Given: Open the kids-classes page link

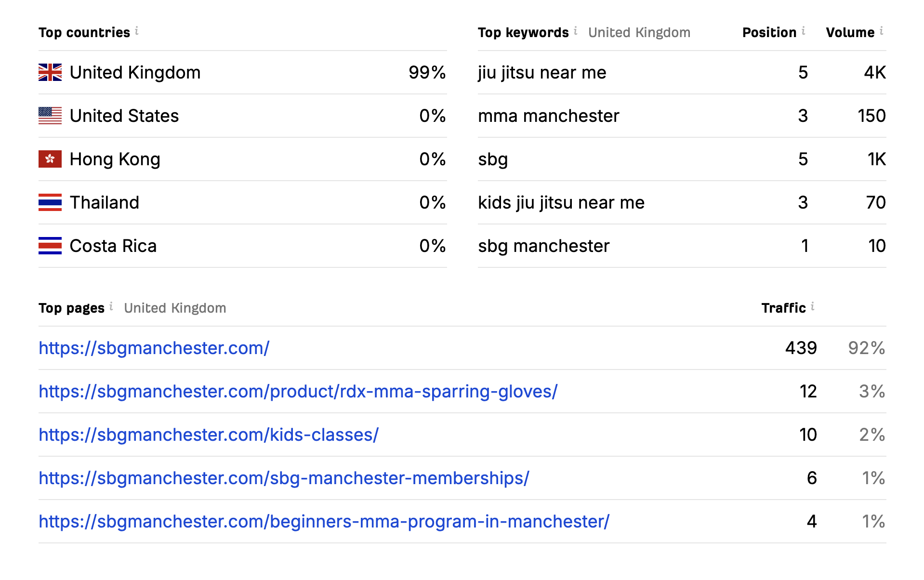Looking at the screenshot, I should tap(209, 435).
